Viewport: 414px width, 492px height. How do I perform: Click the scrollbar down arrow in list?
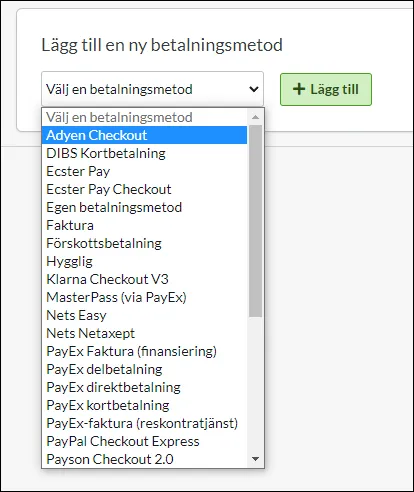pyautogui.click(x=256, y=459)
